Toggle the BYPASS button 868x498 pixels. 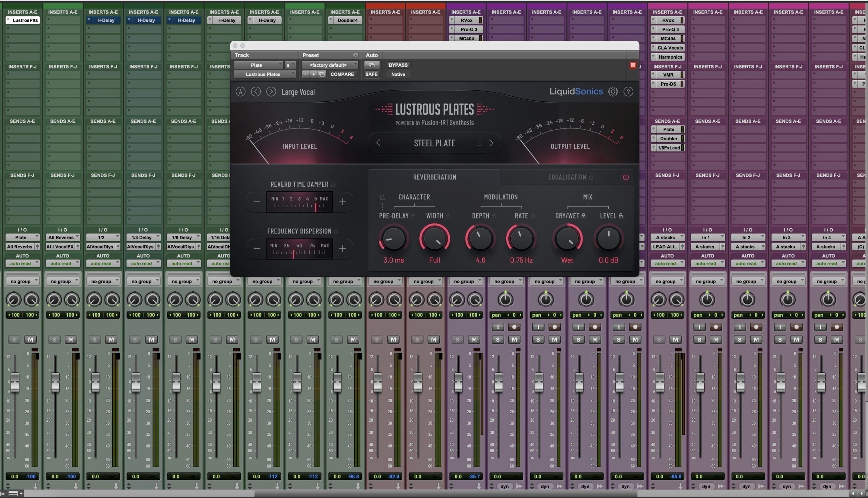(397, 65)
